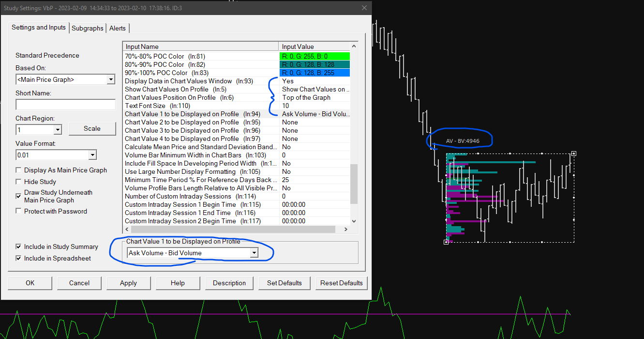Open the Alerts tab
The image size is (644, 339).
[118, 28]
